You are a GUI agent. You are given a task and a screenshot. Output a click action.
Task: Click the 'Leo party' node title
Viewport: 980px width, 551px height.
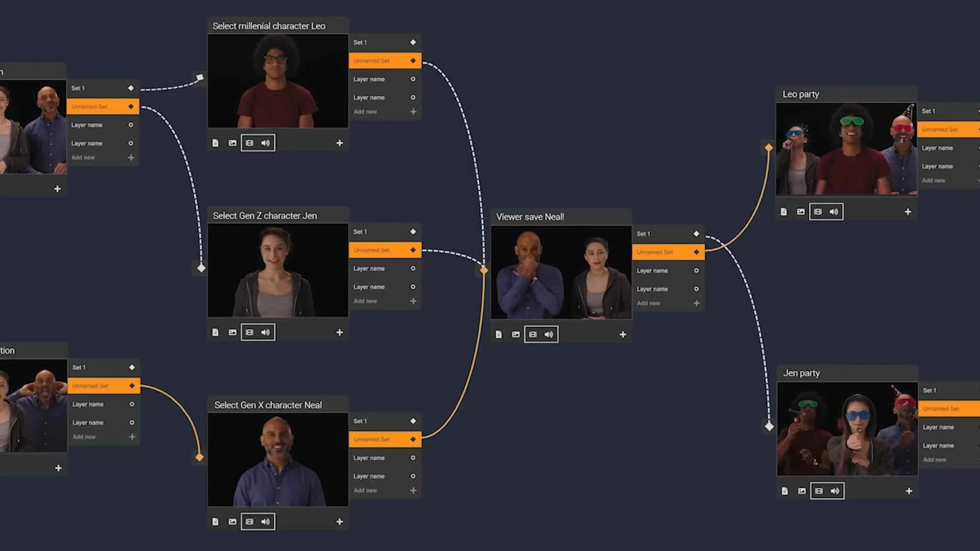[x=800, y=94]
